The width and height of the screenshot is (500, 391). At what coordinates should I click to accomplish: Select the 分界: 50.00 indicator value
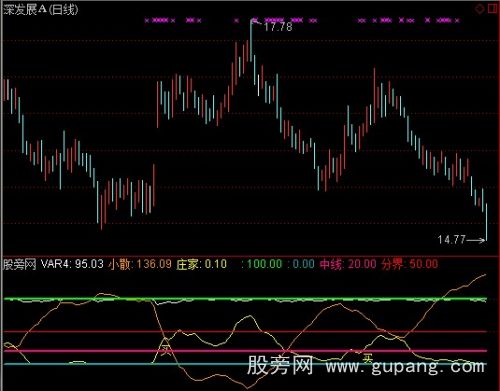tap(410, 264)
